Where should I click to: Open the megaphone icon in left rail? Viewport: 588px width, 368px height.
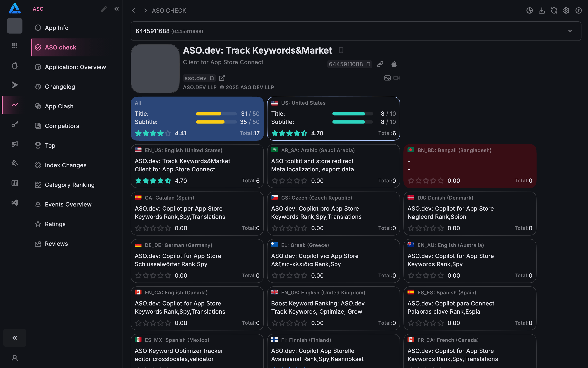pyautogui.click(x=14, y=144)
